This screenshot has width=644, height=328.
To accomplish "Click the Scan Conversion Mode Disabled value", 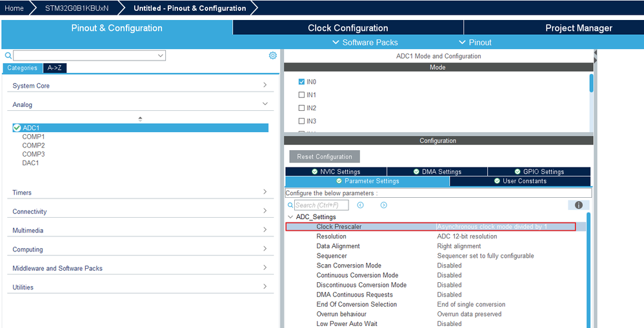I will click(x=449, y=265).
